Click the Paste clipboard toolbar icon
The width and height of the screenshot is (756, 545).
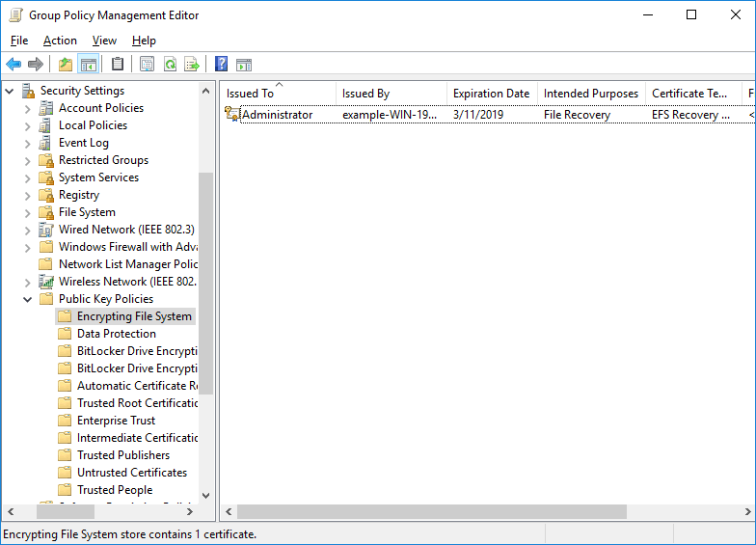tap(118, 64)
